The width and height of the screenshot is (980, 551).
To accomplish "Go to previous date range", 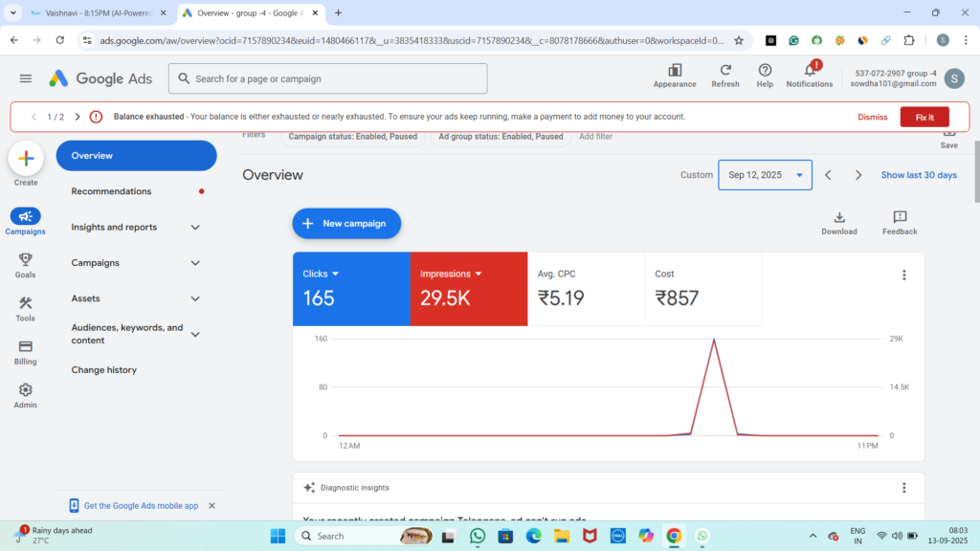I will (x=828, y=175).
